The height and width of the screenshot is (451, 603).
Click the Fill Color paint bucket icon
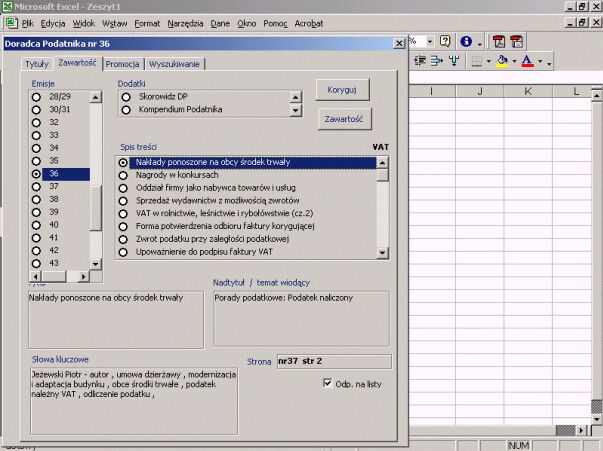503,62
